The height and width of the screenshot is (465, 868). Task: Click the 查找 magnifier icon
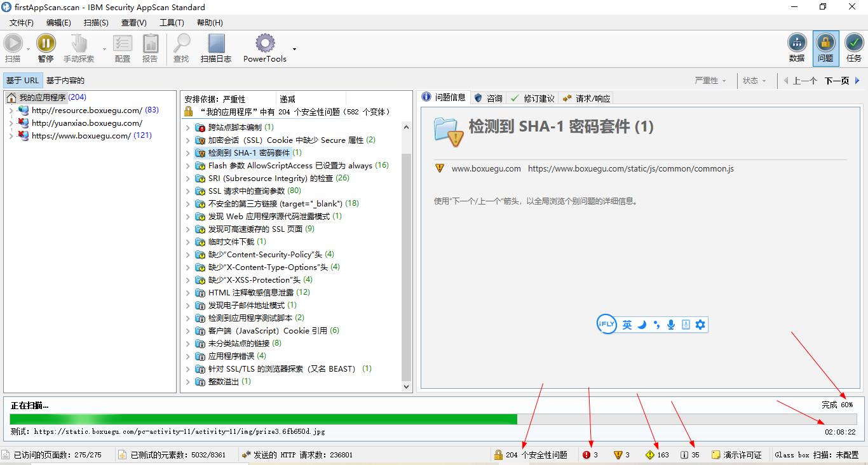[x=182, y=43]
